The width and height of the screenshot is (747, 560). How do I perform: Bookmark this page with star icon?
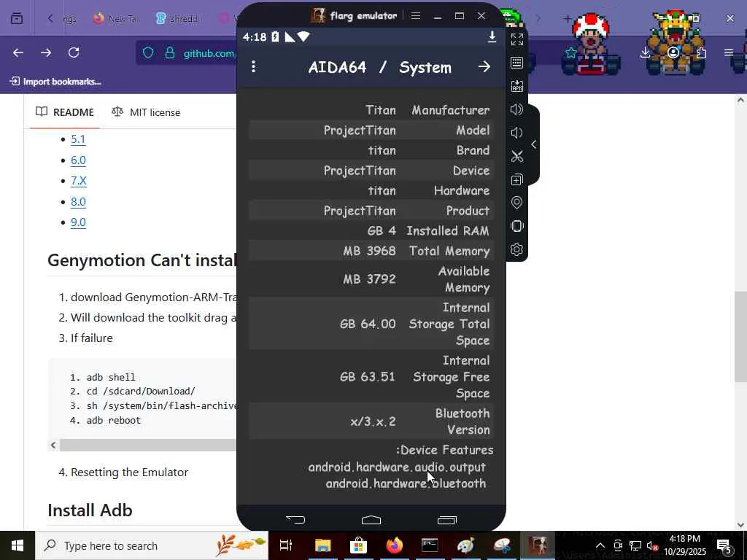571,52
